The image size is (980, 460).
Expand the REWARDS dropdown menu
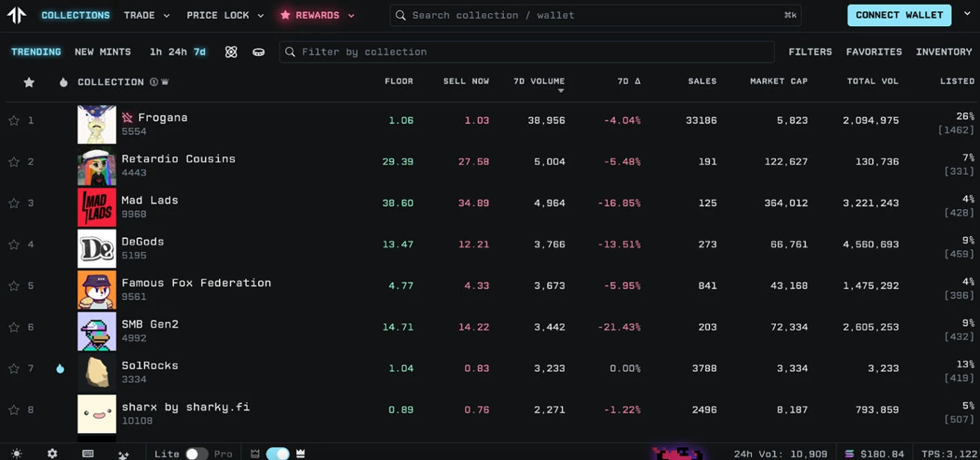click(317, 15)
